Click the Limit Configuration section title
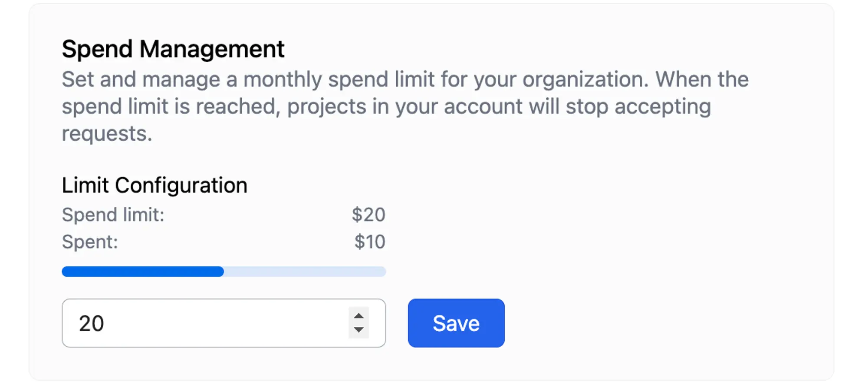 [x=155, y=185]
